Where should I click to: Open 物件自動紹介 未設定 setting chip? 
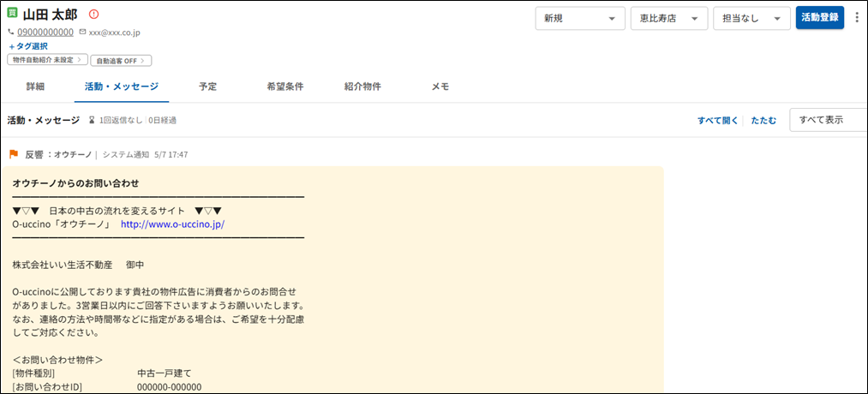48,59
